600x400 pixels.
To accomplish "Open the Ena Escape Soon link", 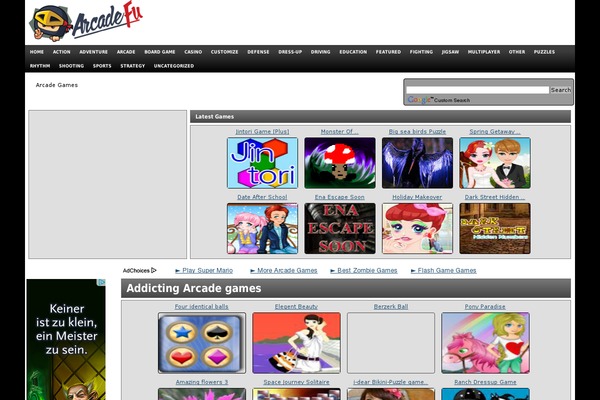I will tap(340, 197).
